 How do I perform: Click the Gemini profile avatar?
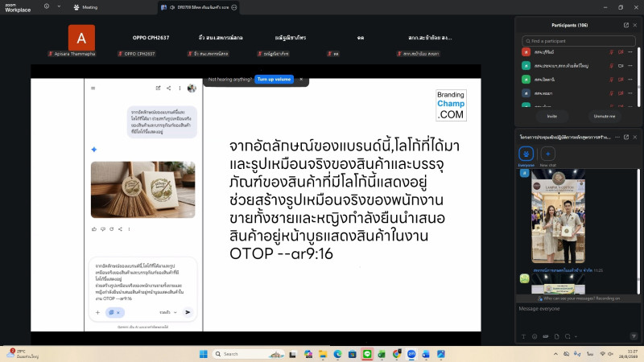pyautogui.click(x=192, y=88)
